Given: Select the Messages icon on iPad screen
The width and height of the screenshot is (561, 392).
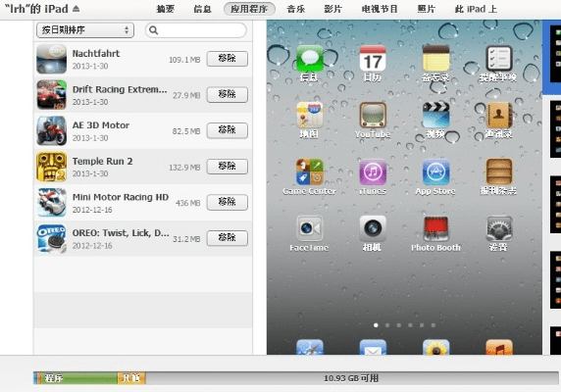Looking at the screenshot, I should coord(310,59).
